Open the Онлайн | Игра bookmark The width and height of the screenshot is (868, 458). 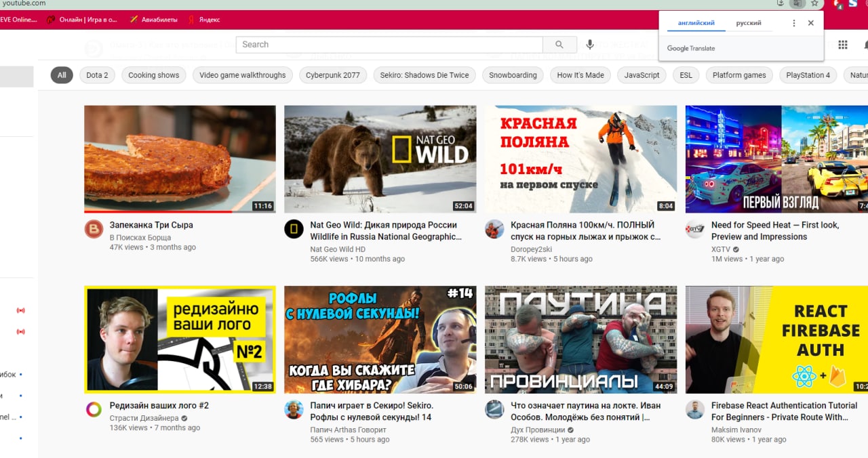click(82, 20)
